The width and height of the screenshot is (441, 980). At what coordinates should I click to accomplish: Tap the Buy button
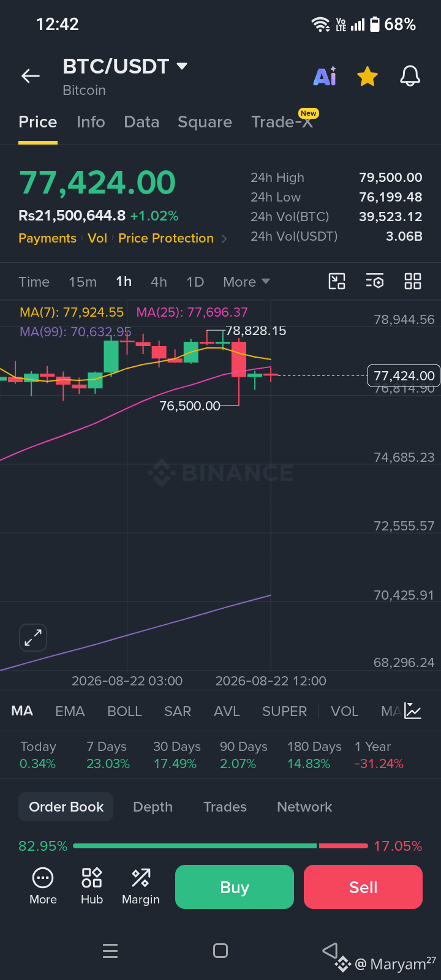[x=235, y=887]
